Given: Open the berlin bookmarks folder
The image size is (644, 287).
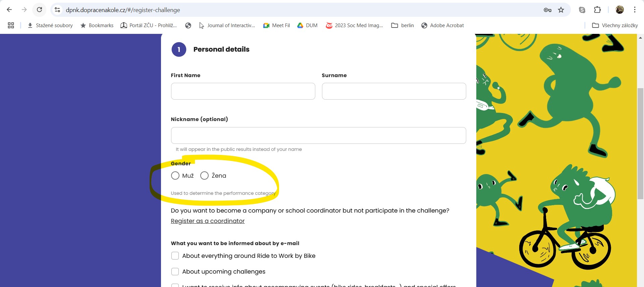Looking at the screenshot, I should (402, 25).
